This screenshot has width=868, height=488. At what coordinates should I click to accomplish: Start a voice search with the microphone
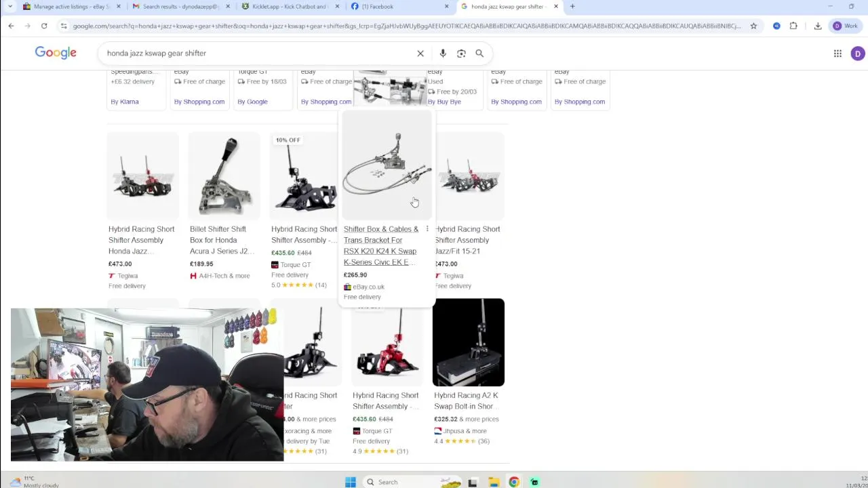point(443,54)
